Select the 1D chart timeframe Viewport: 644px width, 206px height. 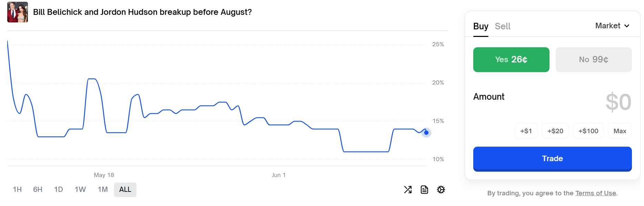[59, 189]
